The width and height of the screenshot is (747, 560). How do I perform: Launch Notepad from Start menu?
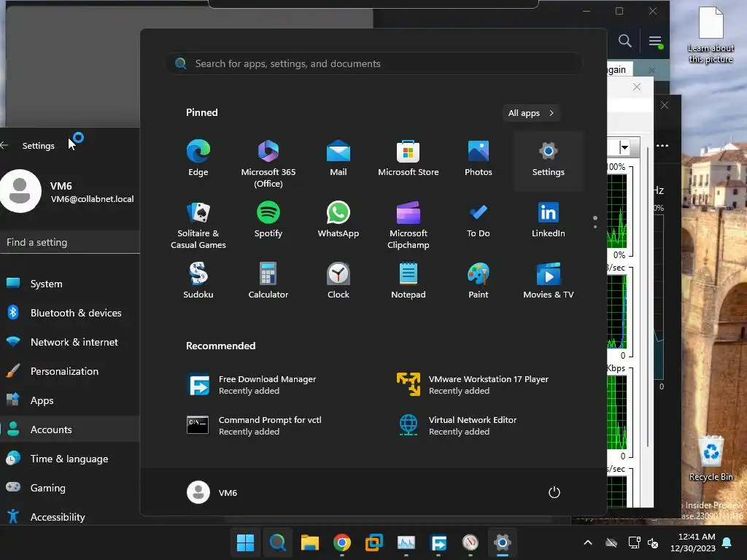click(x=409, y=281)
